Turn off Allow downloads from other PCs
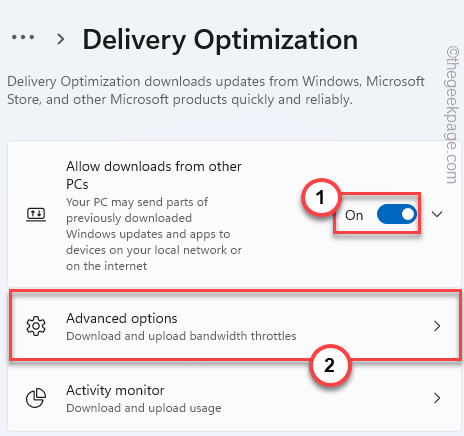 397,214
